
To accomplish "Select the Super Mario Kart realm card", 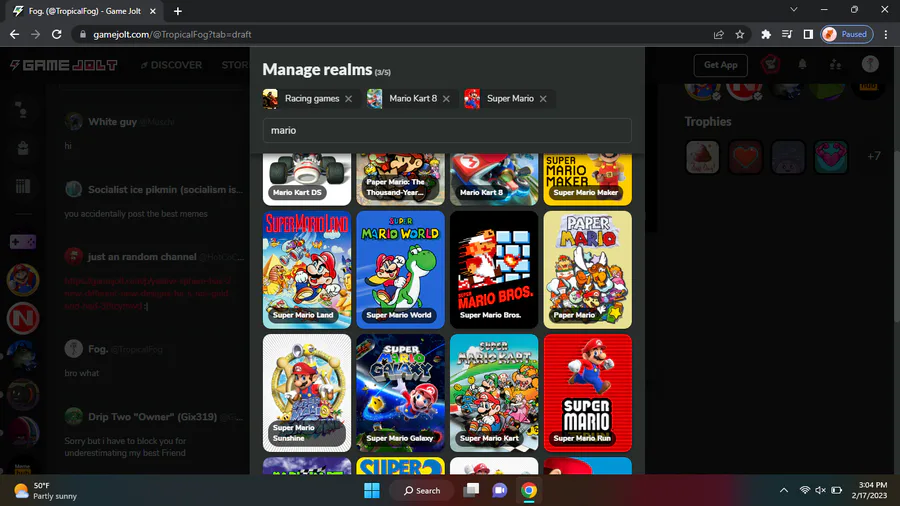I will click(494, 393).
